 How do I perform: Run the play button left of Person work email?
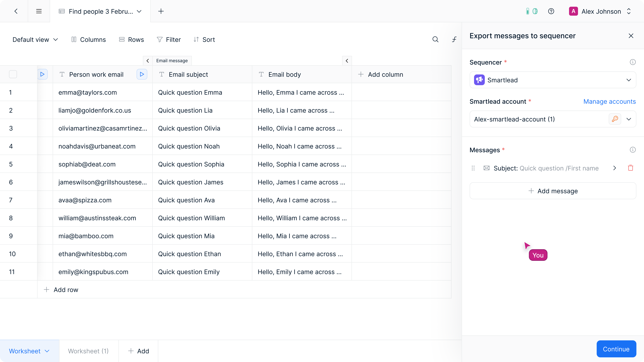pos(42,74)
